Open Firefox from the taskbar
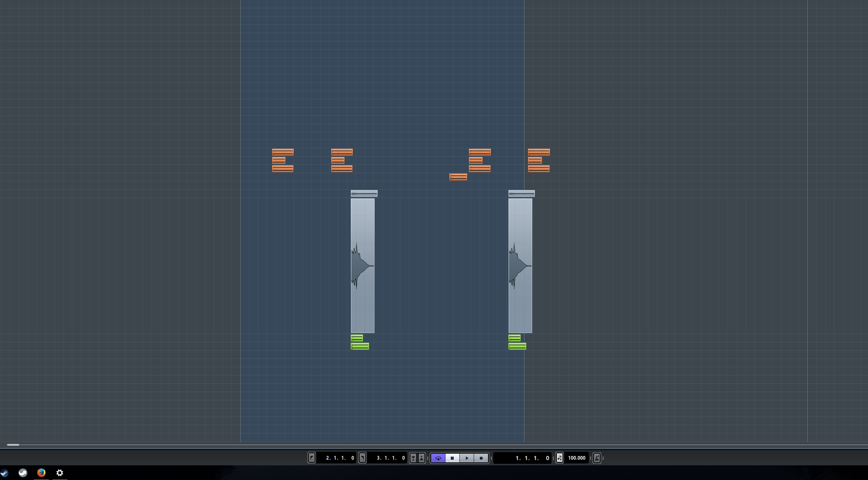 [x=41, y=472]
